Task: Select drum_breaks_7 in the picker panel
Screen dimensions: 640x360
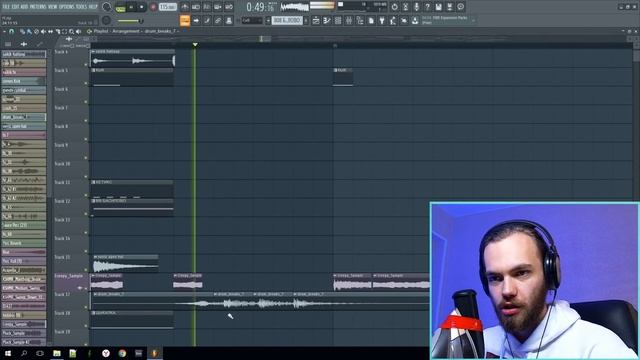Action: click(24, 117)
